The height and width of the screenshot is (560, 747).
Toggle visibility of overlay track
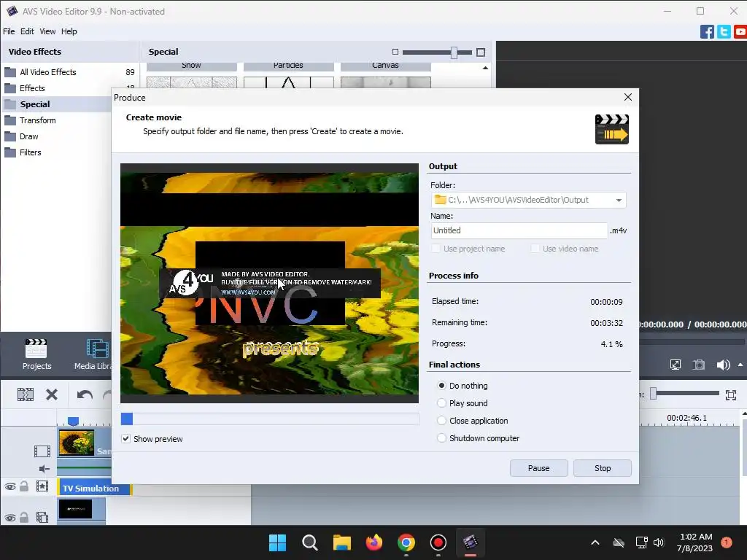(x=10, y=518)
